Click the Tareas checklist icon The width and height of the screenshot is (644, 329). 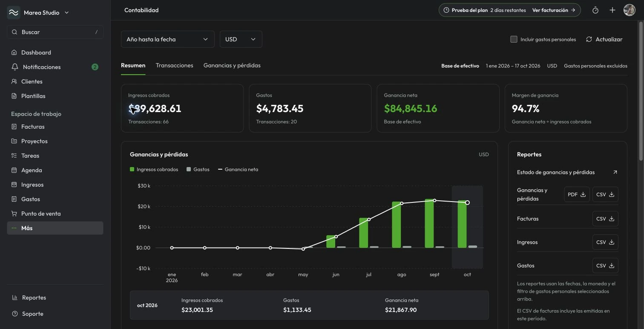pyautogui.click(x=14, y=156)
